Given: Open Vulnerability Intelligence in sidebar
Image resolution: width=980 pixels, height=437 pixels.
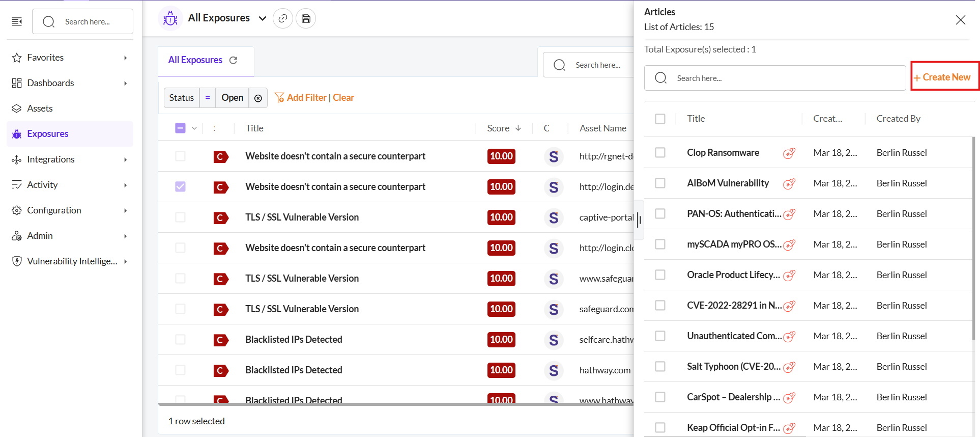Looking at the screenshot, I should click(x=70, y=261).
